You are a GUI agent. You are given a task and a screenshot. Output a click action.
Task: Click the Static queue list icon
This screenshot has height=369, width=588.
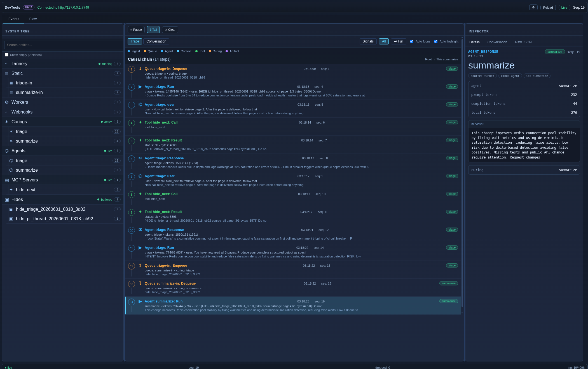click(7, 74)
